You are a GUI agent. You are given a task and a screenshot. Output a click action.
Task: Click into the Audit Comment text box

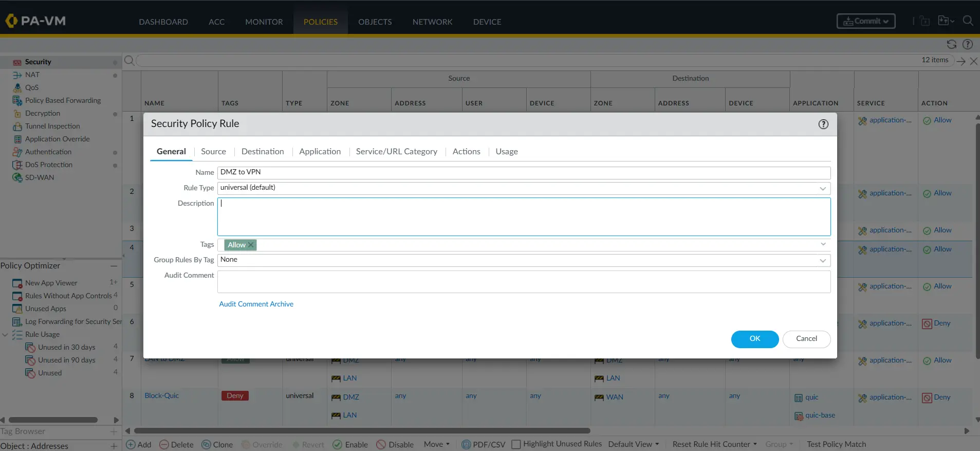pos(524,282)
